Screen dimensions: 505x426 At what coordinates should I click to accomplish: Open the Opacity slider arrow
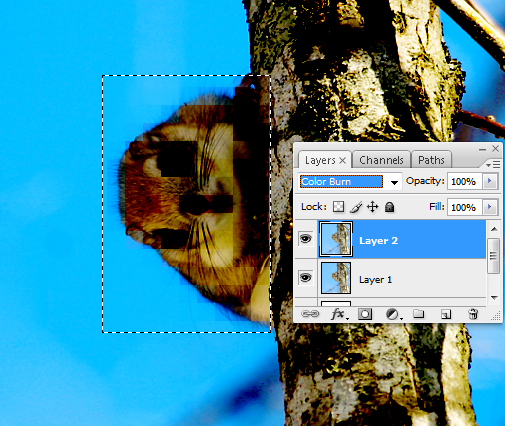[490, 181]
